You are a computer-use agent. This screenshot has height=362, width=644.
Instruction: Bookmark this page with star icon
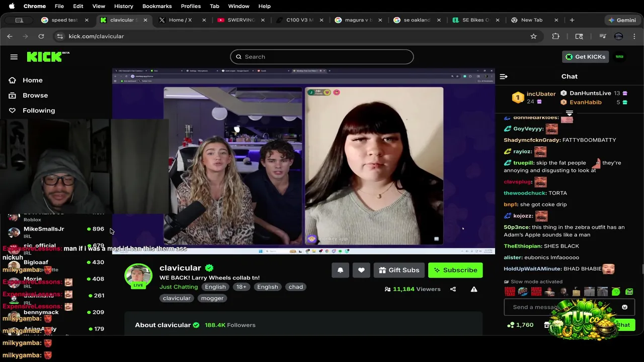pyautogui.click(x=533, y=36)
